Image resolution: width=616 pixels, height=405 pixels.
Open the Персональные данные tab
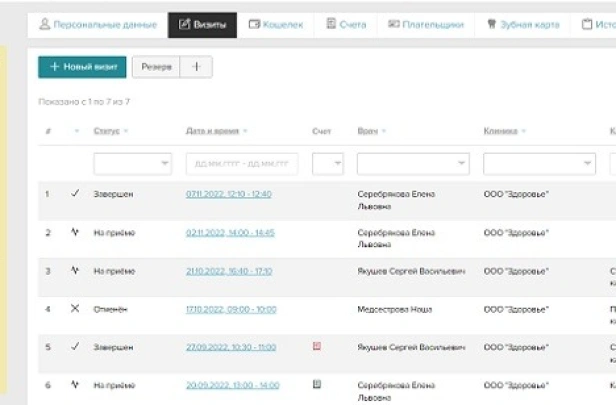97,24
